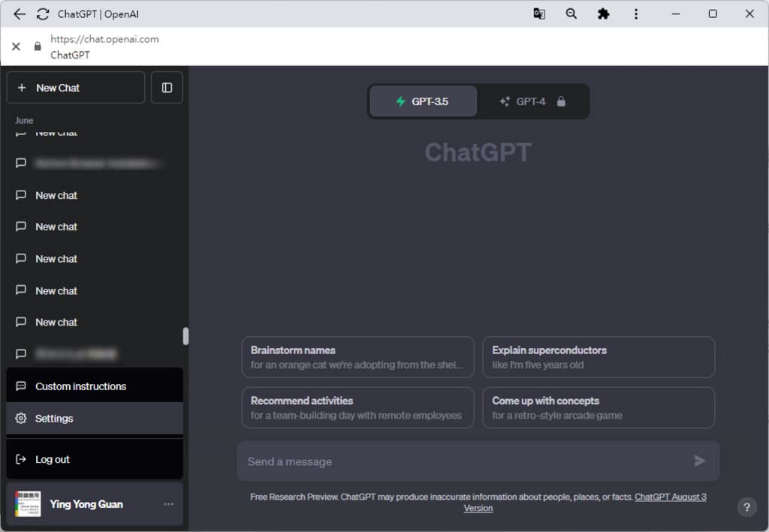Choose Log out from the menu
This screenshot has width=769, height=532.
pos(95,459)
